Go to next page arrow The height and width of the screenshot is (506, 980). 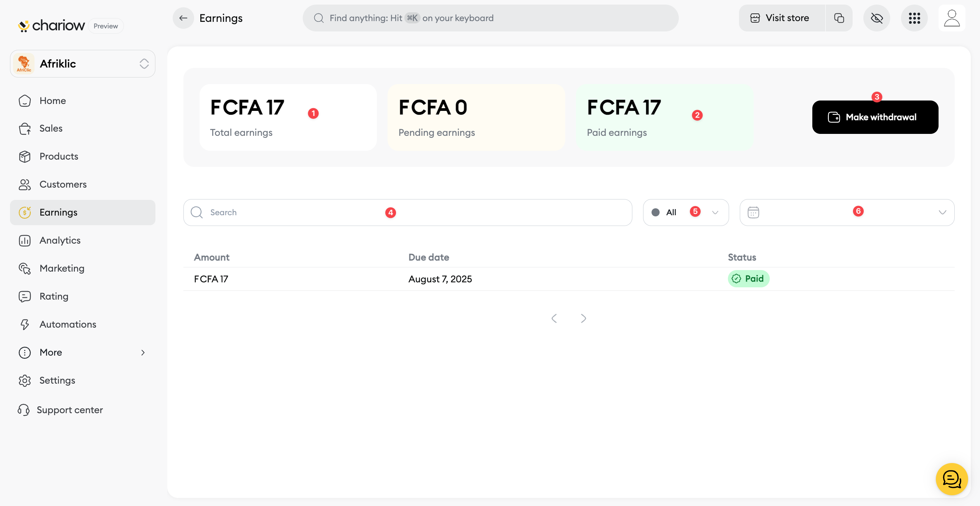583,318
